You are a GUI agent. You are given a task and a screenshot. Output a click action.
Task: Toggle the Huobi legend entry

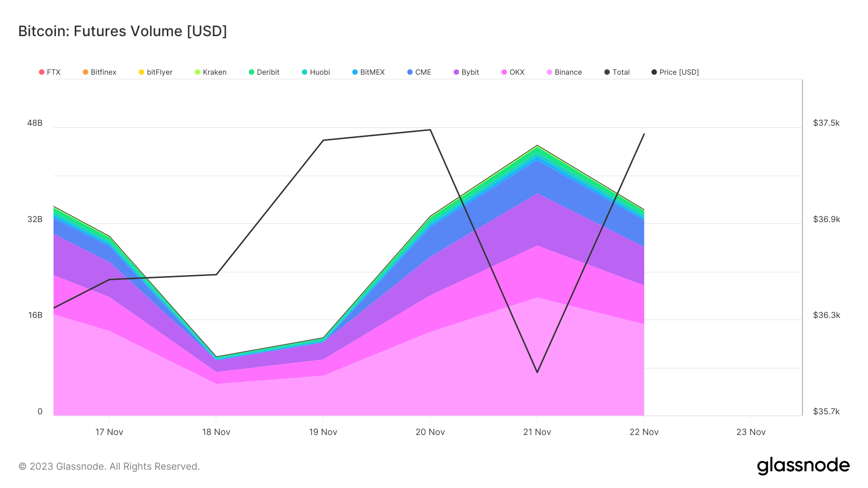(316, 72)
